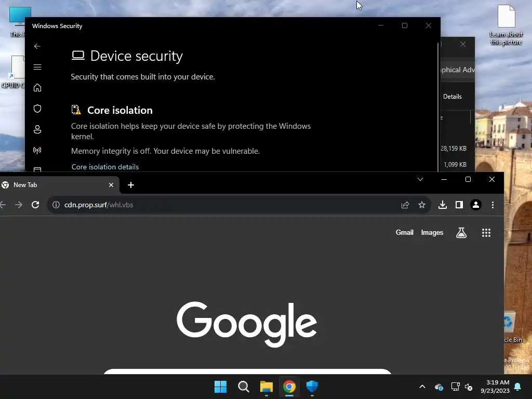Select 1,099 KB value in background window
The height and width of the screenshot is (399, 532).
(455, 165)
